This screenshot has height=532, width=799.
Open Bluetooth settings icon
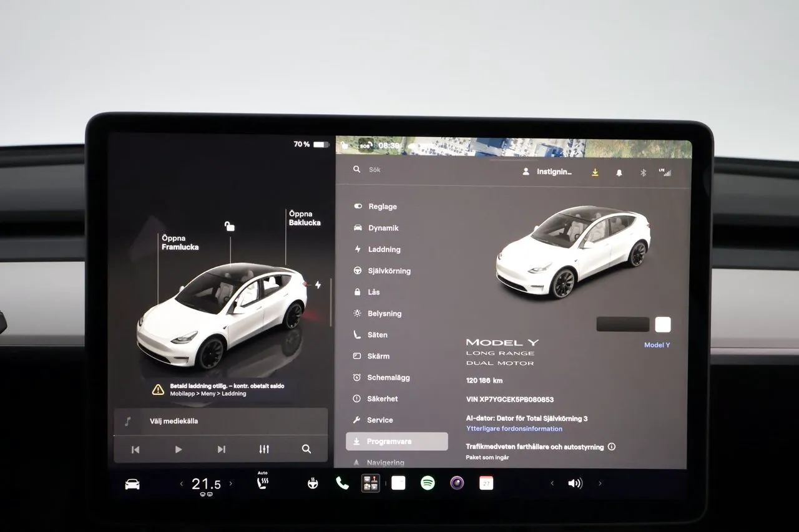click(643, 172)
